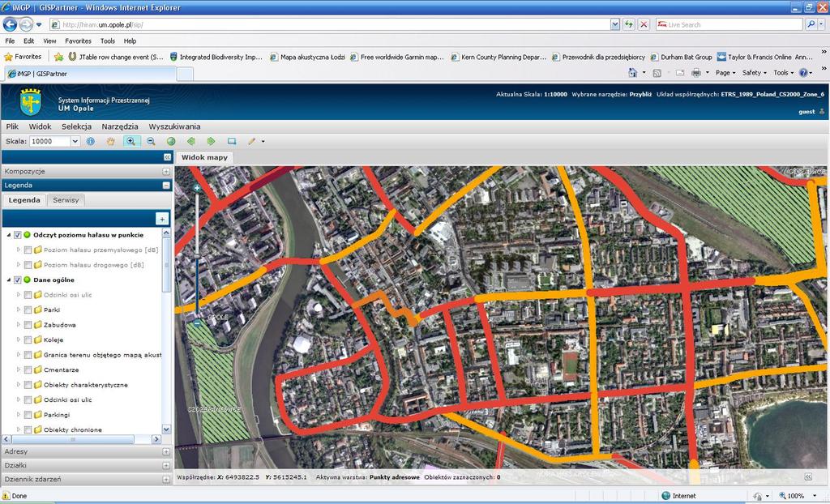Image resolution: width=830 pixels, height=504 pixels.
Task: Go to previous map extent arrow
Action: 191,141
